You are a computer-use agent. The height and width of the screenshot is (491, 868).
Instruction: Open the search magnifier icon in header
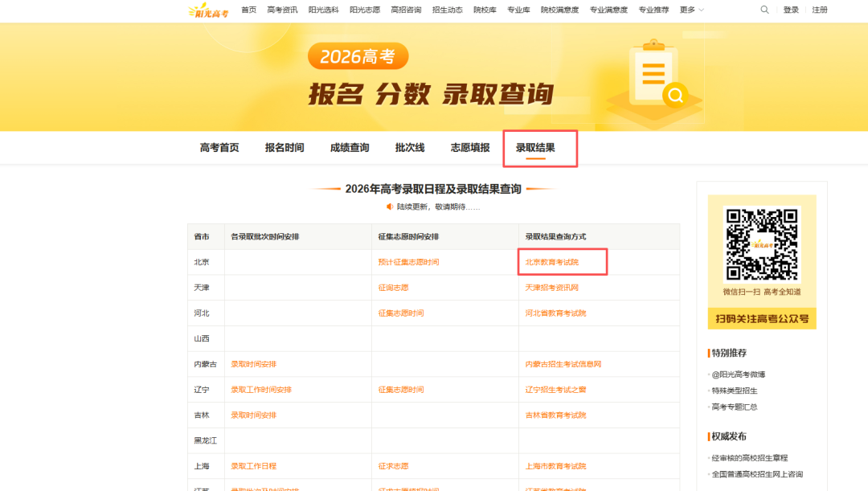(764, 10)
